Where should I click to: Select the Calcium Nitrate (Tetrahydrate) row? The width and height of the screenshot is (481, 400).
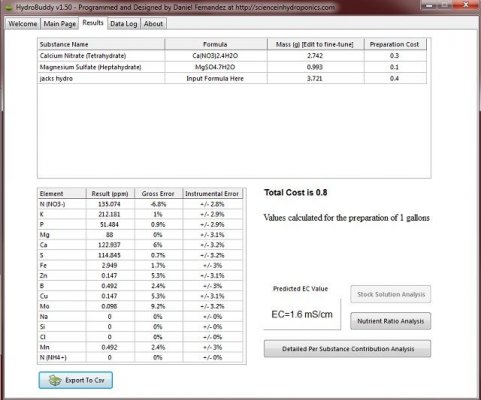tap(232, 56)
